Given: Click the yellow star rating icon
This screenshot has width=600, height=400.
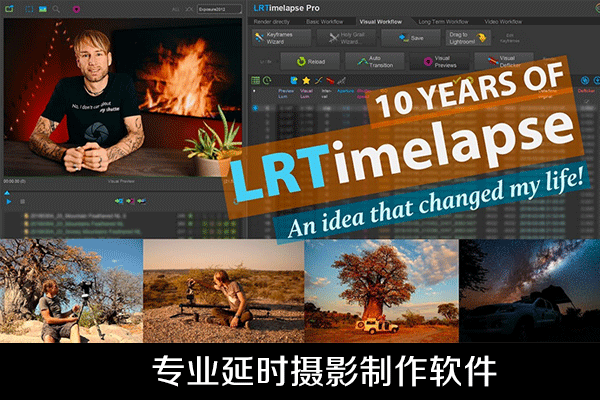Looking at the screenshot, I should coord(306,80).
